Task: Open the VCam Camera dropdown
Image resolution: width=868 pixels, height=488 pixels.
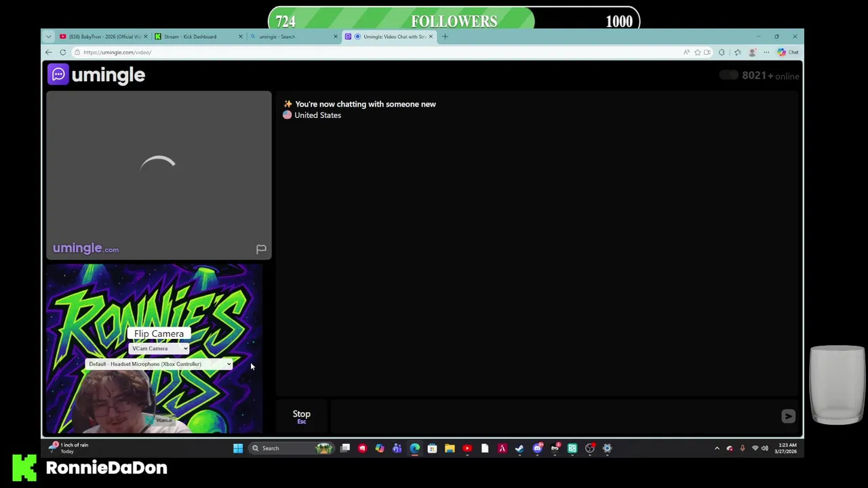Action: coord(159,348)
